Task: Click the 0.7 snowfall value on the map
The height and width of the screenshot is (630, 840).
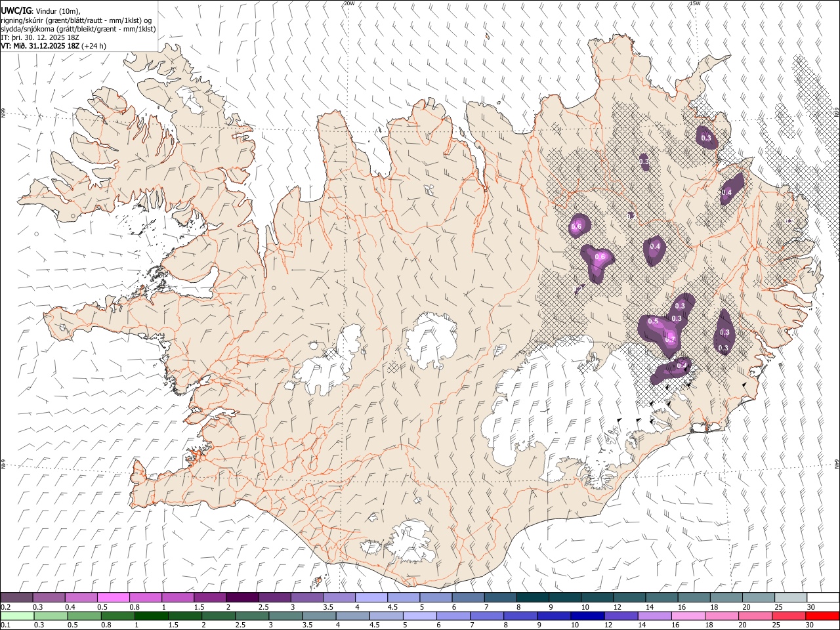Action: tap(670, 339)
